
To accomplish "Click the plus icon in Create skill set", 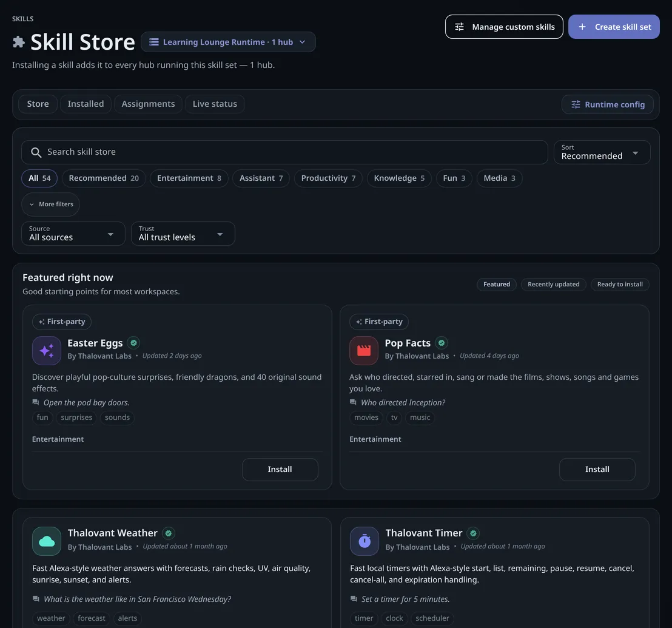I will (582, 27).
